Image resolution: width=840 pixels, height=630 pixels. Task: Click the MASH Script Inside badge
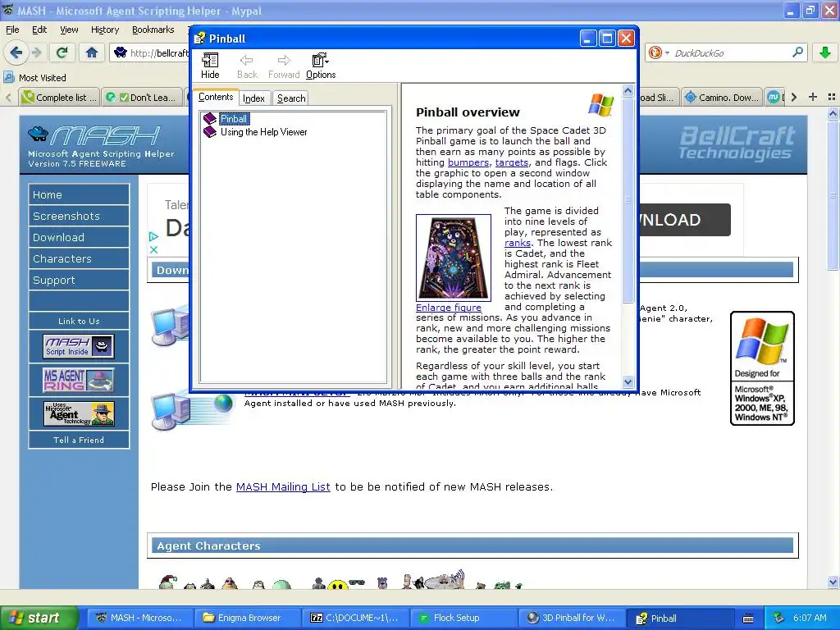[79, 346]
